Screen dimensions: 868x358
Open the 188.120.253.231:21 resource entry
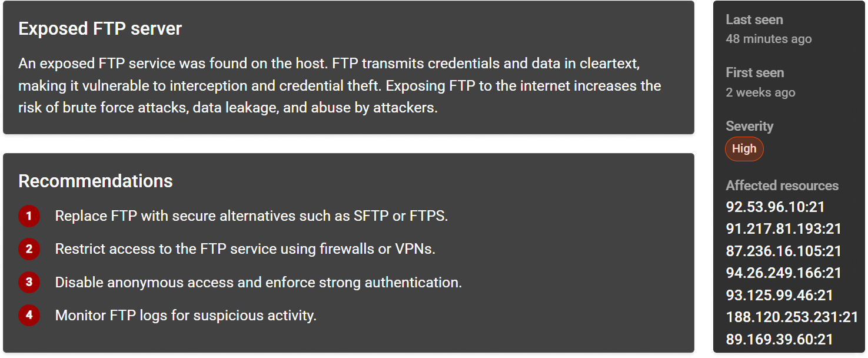(791, 317)
